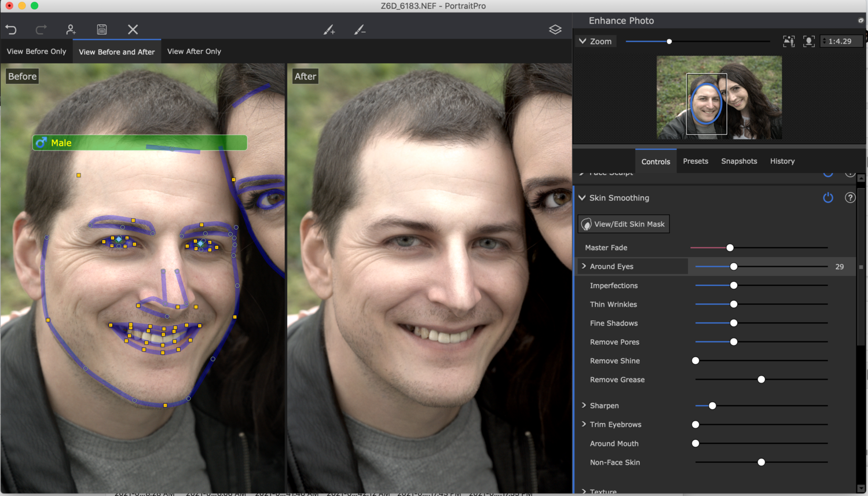The width and height of the screenshot is (868, 496).
Task: Click the Remove Grease slider handle
Action: click(761, 380)
